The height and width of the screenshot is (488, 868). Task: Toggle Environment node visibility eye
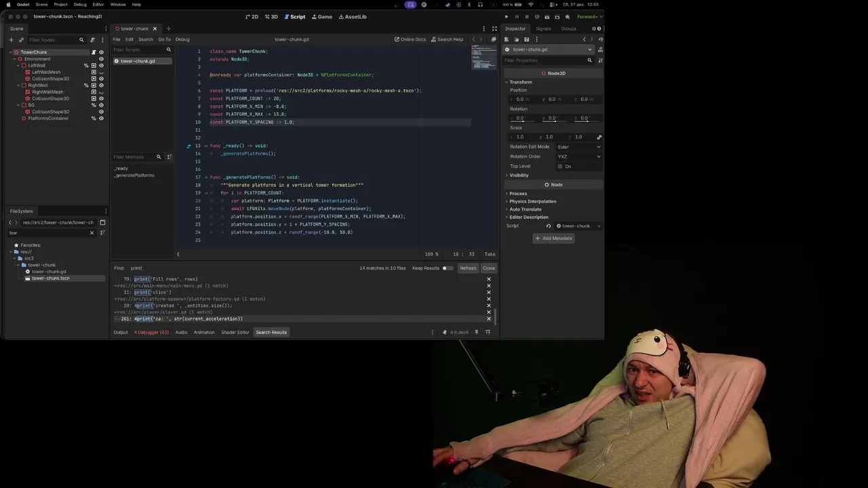(101, 59)
